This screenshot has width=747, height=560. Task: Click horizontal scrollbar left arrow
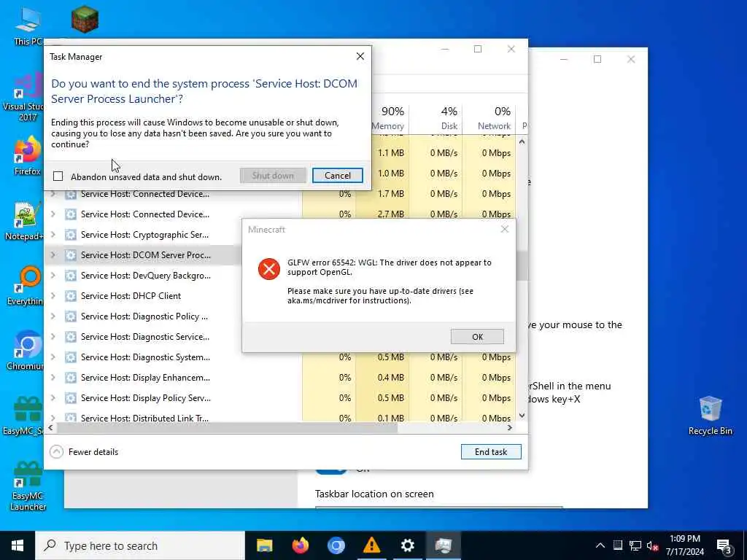[x=50, y=427]
